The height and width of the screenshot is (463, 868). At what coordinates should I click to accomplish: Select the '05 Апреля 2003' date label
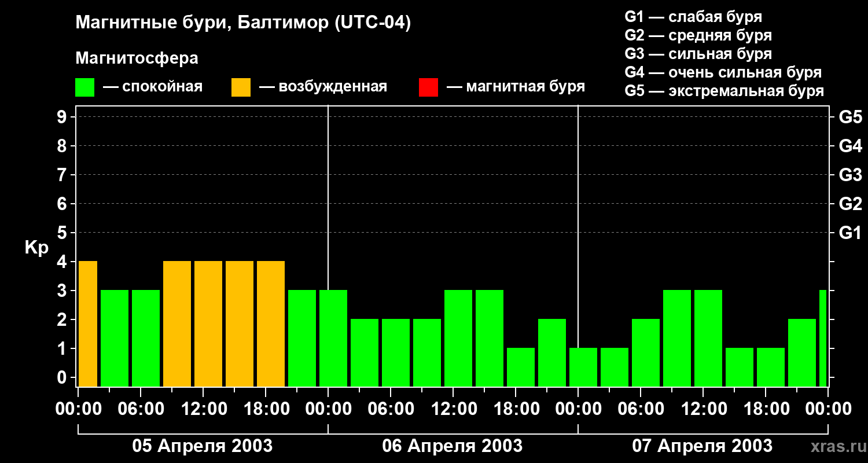coord(203,446)
